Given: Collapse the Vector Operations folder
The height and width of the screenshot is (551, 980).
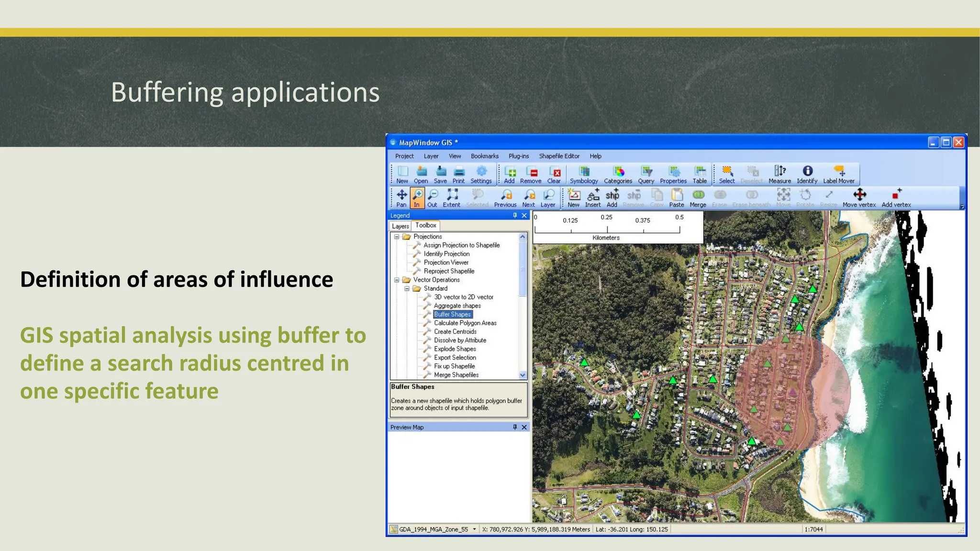Looking at the screenshot, I should pyautogui.click(x=397, y=280).
